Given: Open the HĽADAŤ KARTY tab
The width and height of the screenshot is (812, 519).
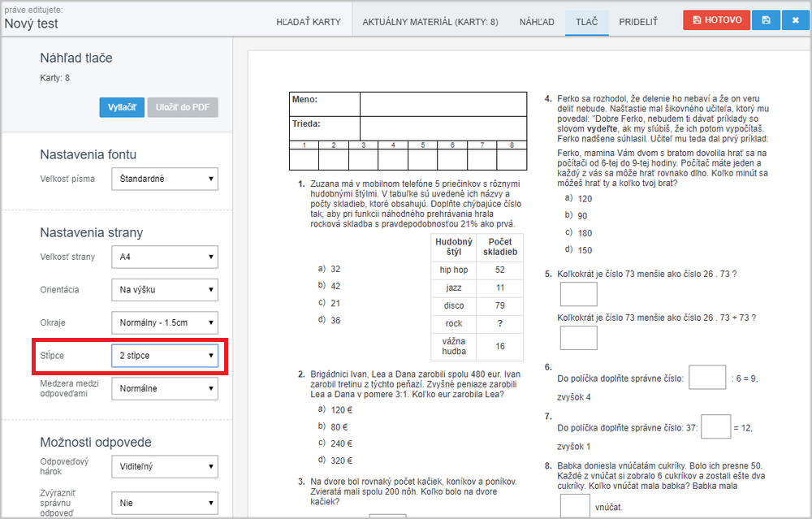Looking at the screenshot, I should [x=308, y=22].
